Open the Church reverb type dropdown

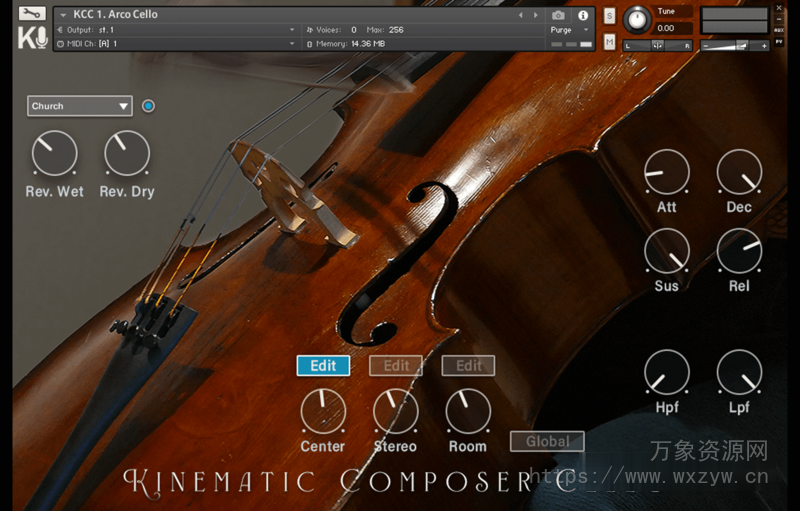point(80,106)
